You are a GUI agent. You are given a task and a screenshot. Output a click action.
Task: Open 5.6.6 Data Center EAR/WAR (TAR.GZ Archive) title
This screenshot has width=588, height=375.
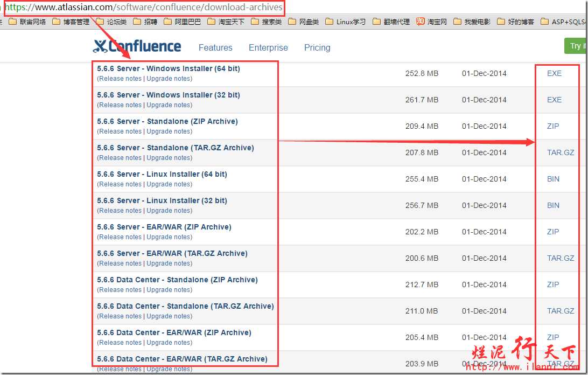(182, 359)
